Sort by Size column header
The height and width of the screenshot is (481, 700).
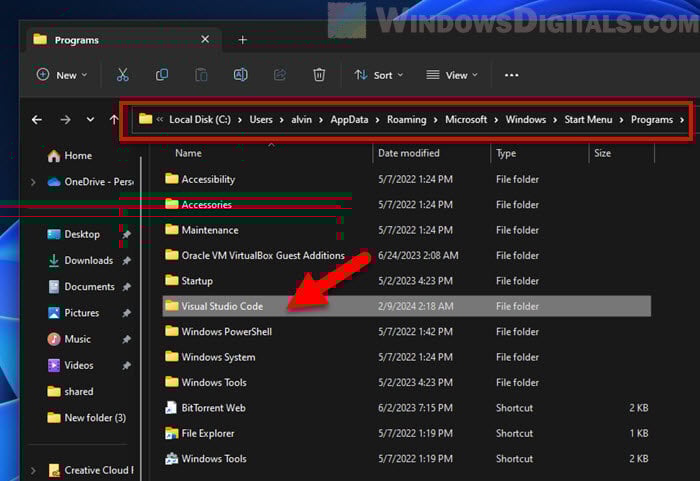pos(602,153)
